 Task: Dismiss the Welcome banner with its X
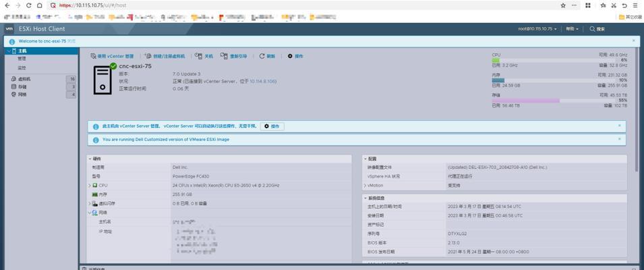(x=633, y=40)
